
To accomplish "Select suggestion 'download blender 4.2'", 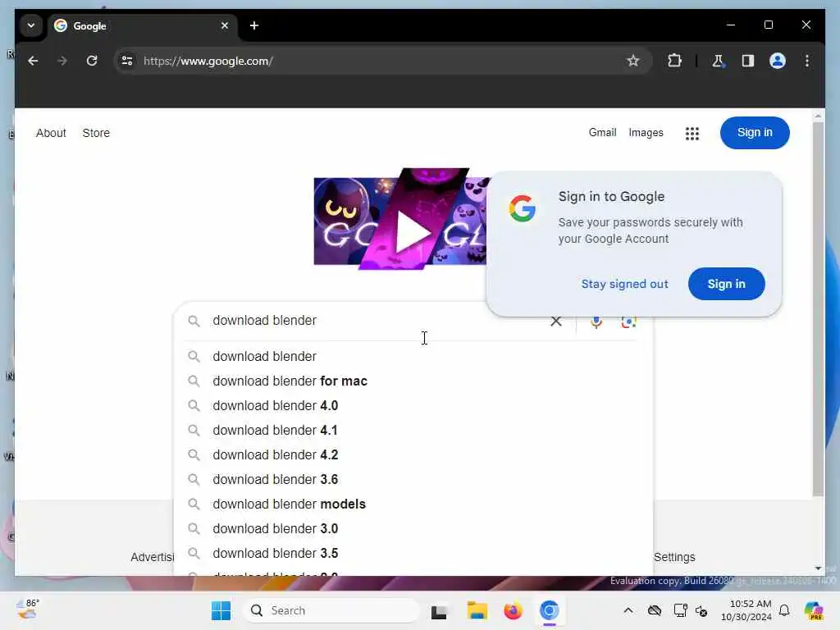I will tap(413, 454).
